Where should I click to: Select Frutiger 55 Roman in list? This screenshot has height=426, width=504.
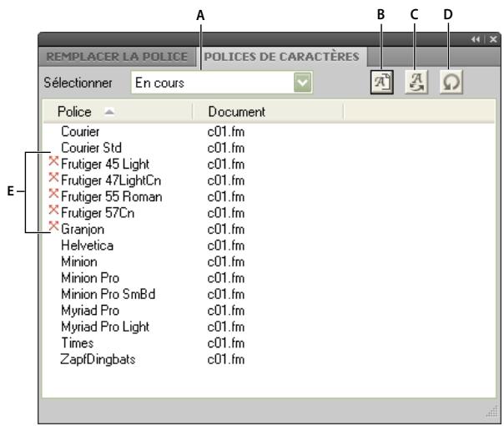point(112,196)
